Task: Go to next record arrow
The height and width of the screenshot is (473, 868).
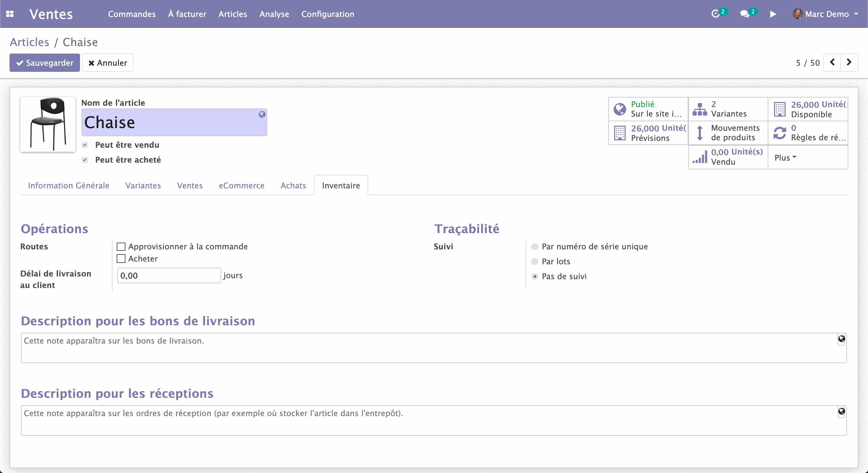Action: coord(849,62)
